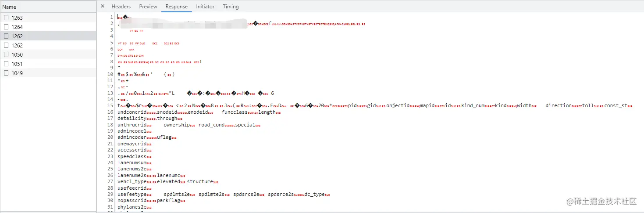This screenshot has height=213, width=644.
Task: Click the word 'spdlmts2e' in the response
Action: click(x=177, y=194)
